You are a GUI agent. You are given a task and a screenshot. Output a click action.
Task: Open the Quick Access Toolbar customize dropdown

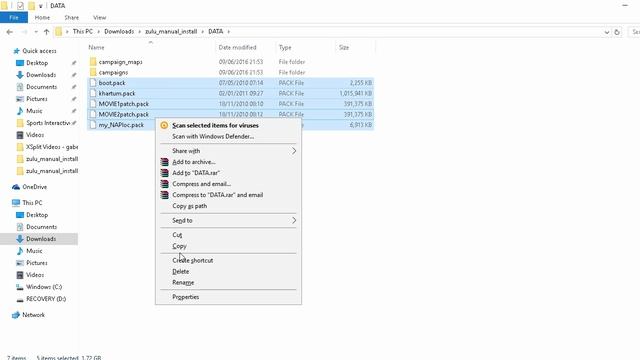point(40,6)
